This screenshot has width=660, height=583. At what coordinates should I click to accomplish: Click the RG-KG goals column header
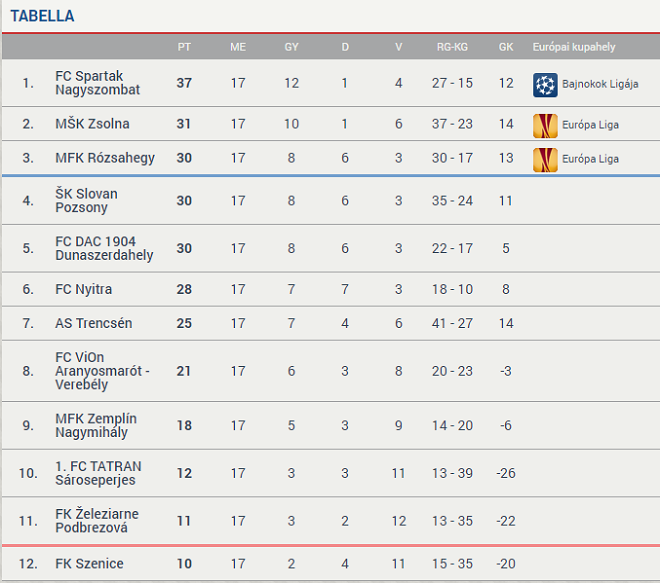452,47
